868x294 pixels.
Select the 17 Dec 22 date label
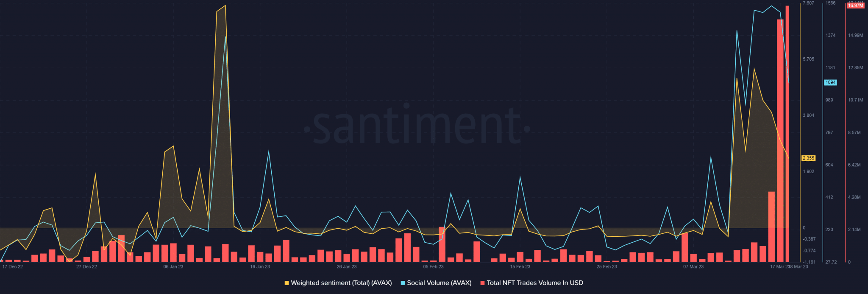[x=13, y=267]
